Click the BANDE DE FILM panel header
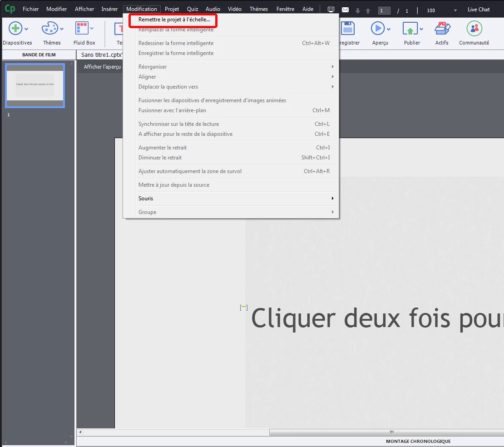Viewport: 504px width, 447px height. (x=39, y=55)
